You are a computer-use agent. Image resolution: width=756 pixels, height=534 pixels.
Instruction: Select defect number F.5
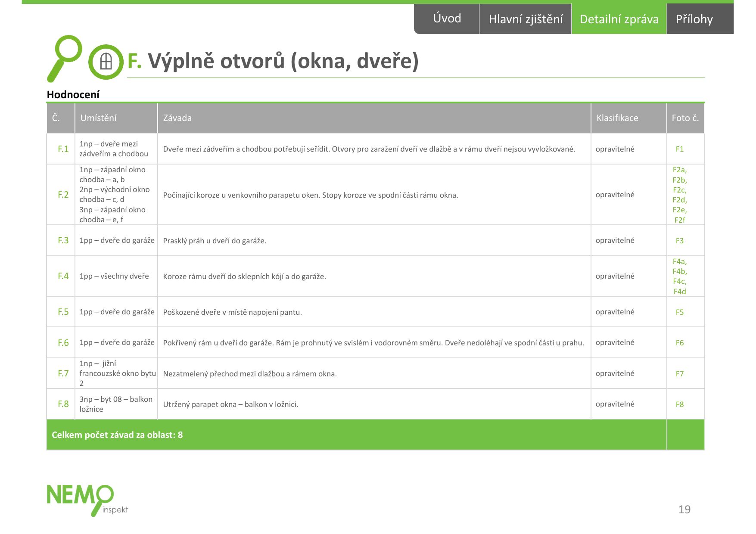[63, 312]
